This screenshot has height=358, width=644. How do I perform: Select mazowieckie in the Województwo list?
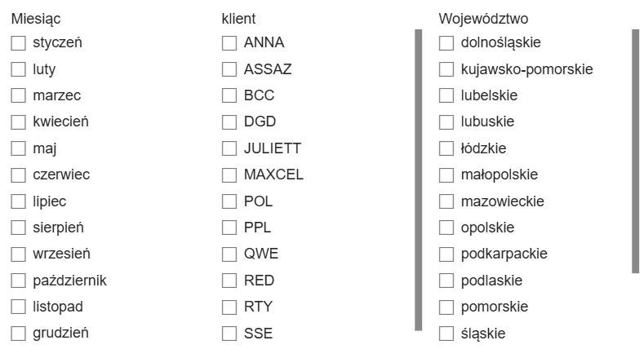[446, 201]
